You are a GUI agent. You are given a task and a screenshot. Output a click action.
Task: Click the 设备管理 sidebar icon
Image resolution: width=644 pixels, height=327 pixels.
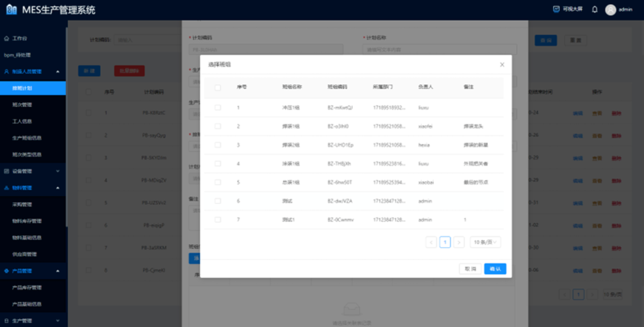point(7,171)
